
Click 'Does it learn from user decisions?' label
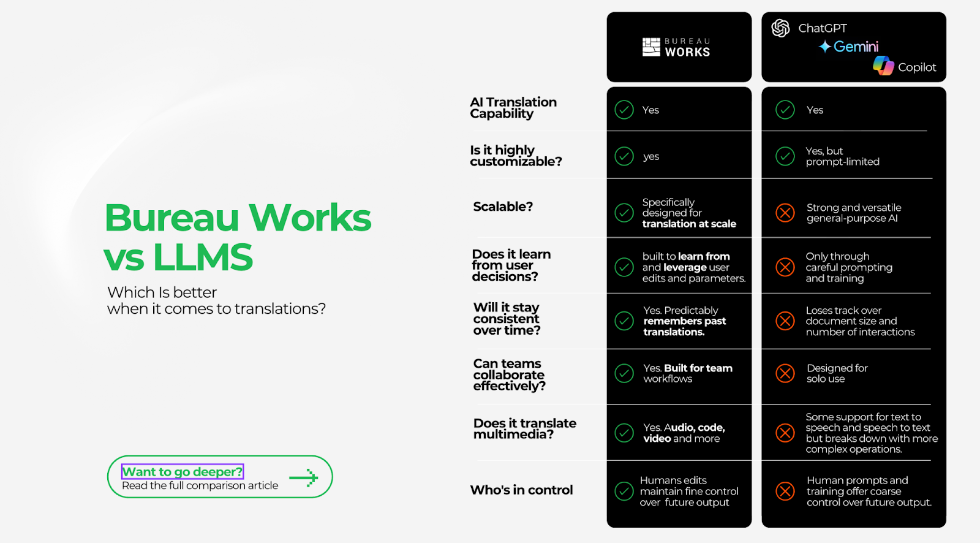pyautogui.click(x=511, y=265)
